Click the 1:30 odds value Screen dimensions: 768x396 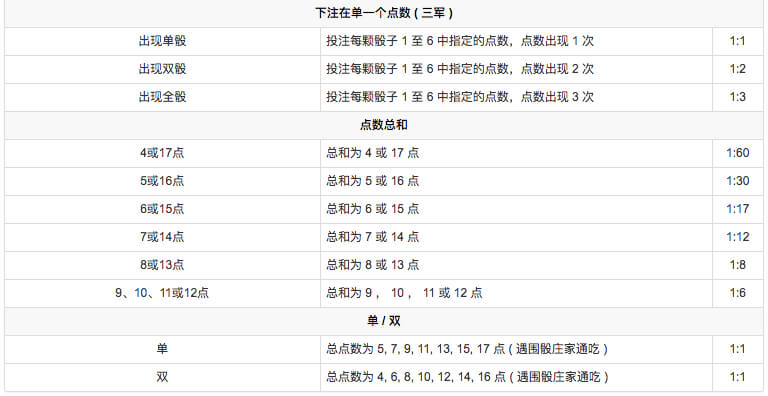pos(738,181)
